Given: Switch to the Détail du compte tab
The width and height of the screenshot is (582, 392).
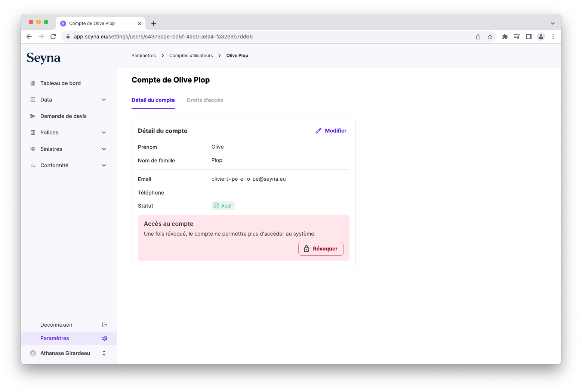Looking at the screenshot, I should tap(153, 100).
